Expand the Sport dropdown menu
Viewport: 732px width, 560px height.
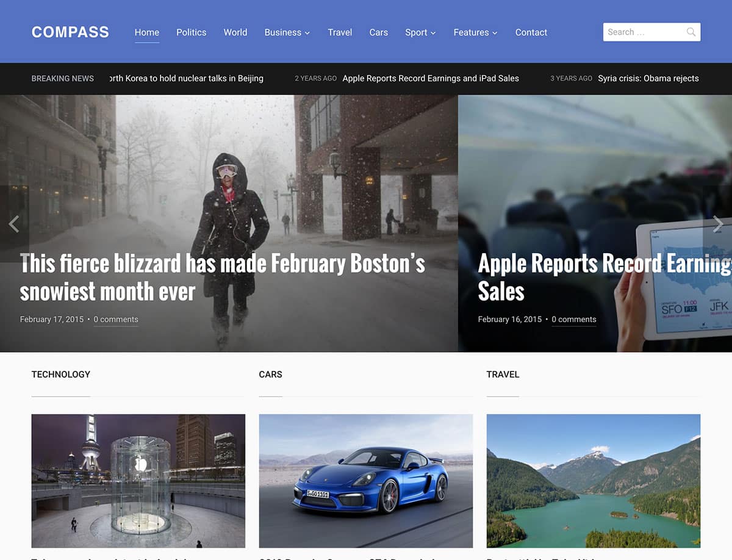[x=420, y=32]
